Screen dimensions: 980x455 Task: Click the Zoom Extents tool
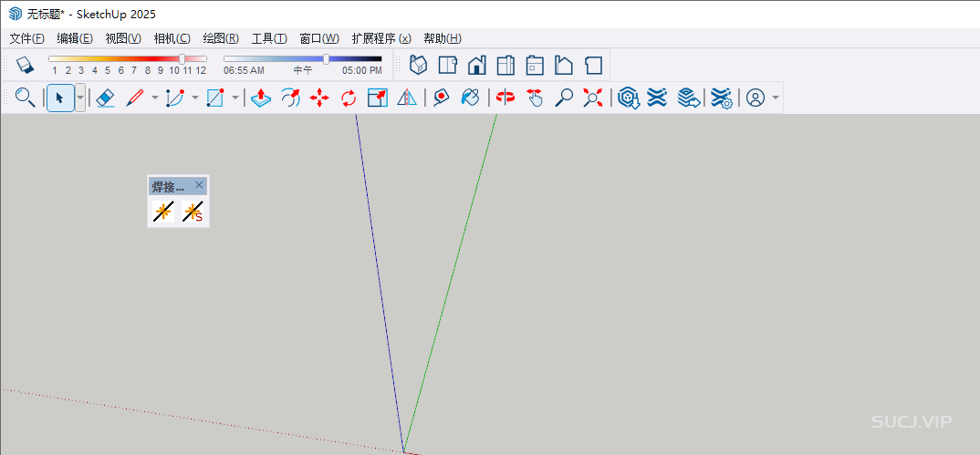pyautogui.click(x=592, y=98)
